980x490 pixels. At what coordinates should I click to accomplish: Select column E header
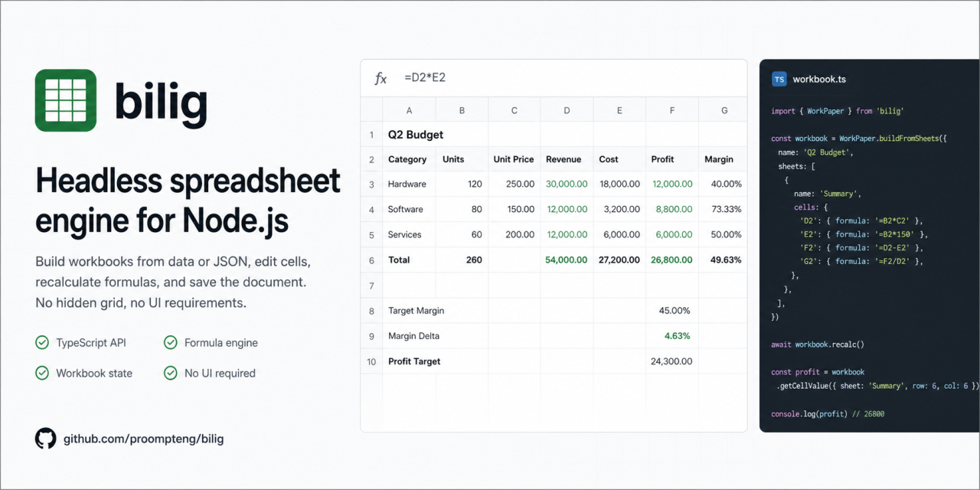619,110
